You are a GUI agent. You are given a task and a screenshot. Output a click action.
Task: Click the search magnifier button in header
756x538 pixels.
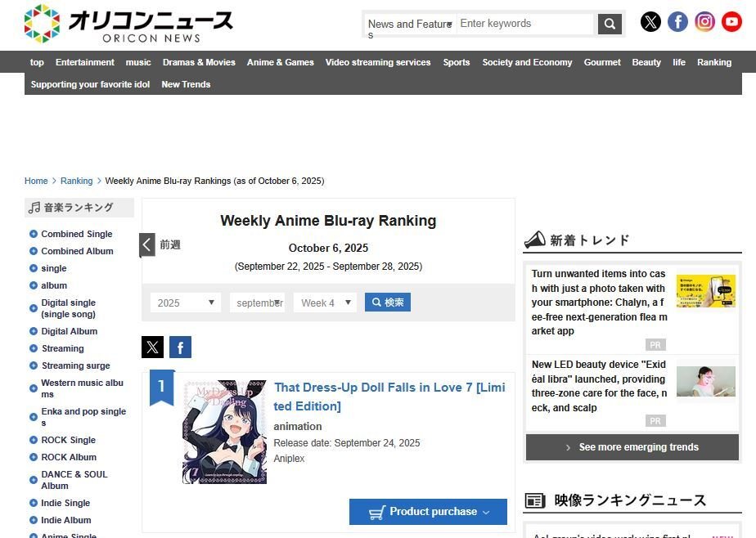[610, 24]
